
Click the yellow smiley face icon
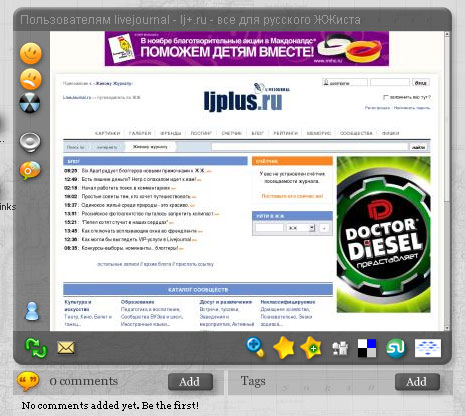(x=31, y=54)
